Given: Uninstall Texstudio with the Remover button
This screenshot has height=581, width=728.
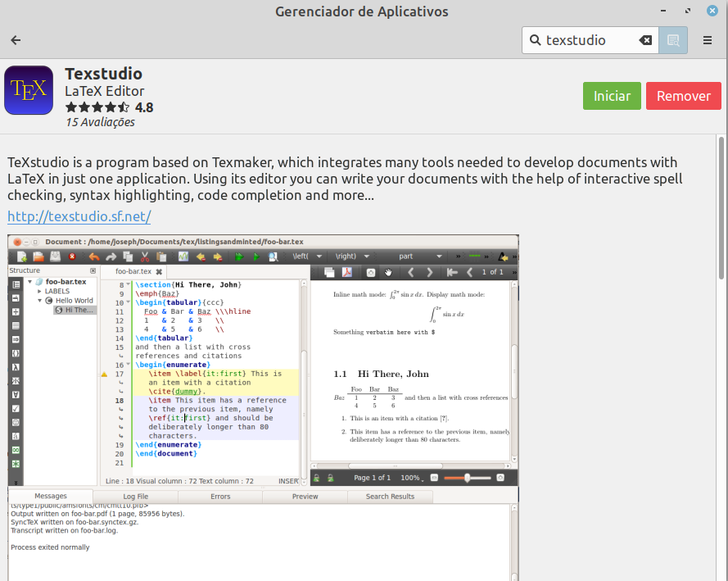Looking at the screenshot, I should (684, 96).
